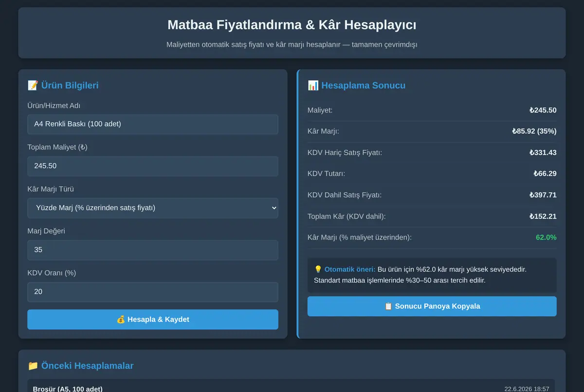The image size is (584, 392).
Task: Click the Matbaa Fiyatlandırma & Kâr Hesaplayıcı title
Action: pyautogui.click(x=292, y=25)
